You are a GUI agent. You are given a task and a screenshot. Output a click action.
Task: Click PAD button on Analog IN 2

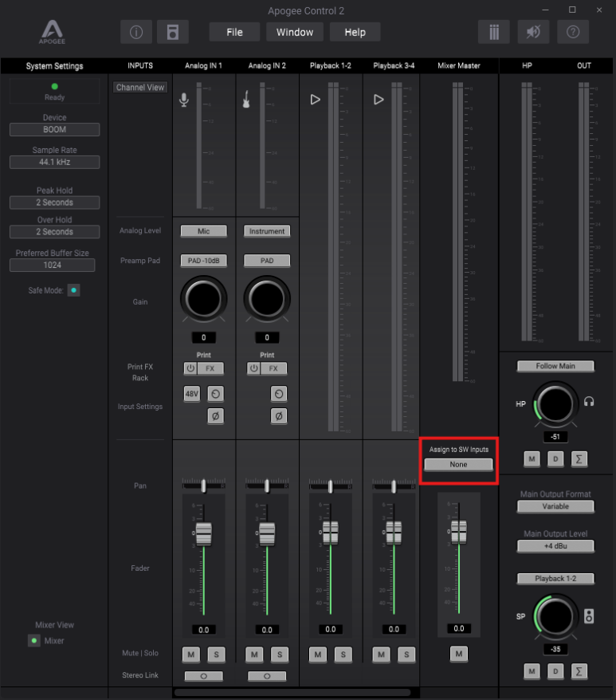click(267, 261)
